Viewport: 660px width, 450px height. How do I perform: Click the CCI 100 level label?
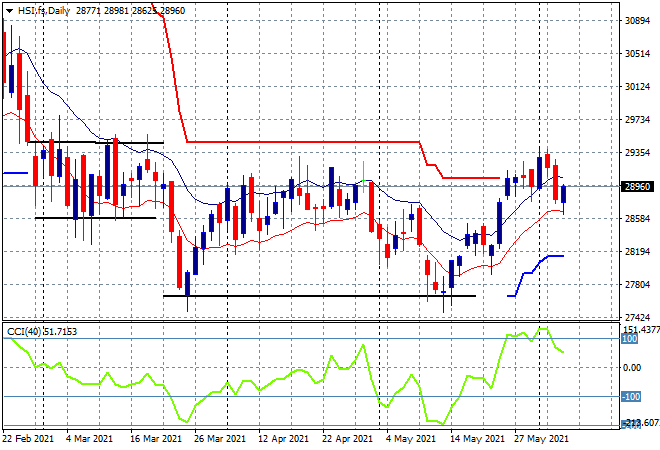629,339
